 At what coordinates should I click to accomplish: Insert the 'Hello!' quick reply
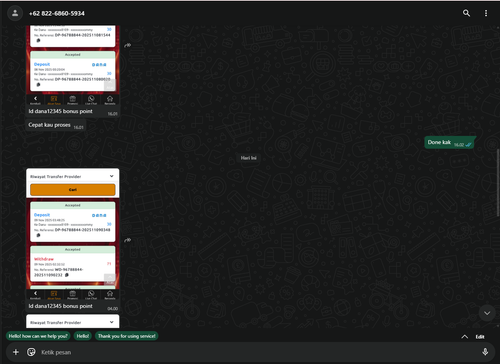coord(83,336)
